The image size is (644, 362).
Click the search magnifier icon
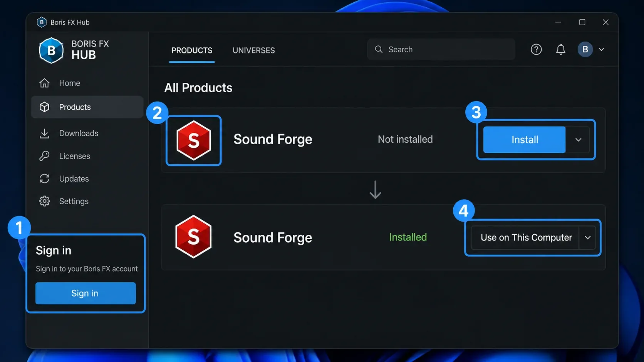pos(379,49)
